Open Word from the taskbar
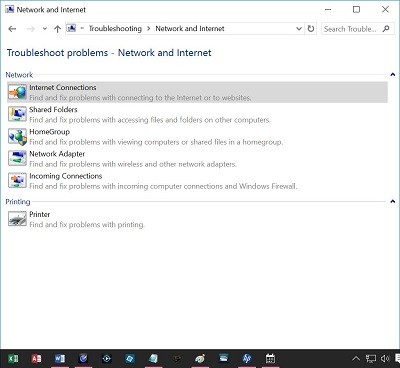Viewport: 400px width, 368px height. click(60, 358)
